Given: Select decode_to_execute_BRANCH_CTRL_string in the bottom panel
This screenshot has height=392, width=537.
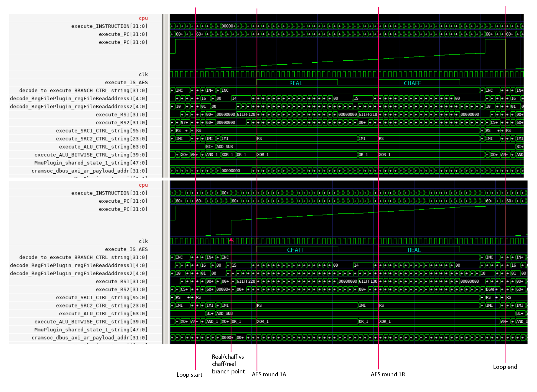Looking at the screenshot, I should [x=83, y=257].
